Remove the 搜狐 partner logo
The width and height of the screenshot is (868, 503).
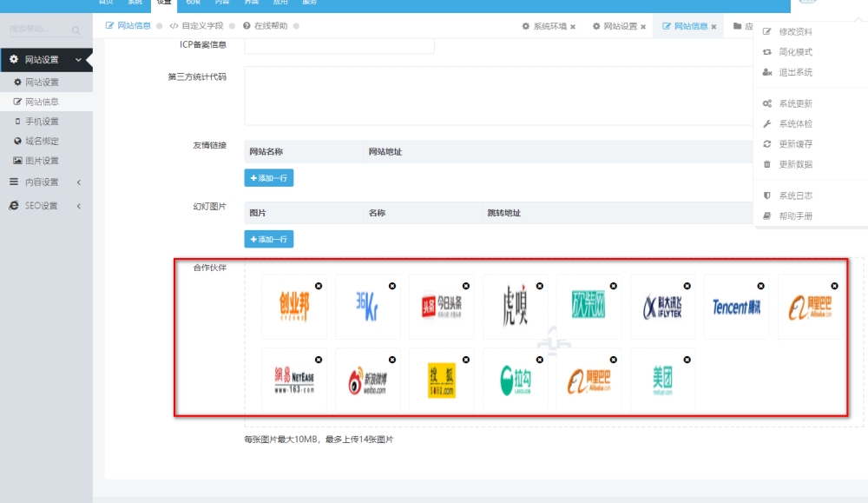466,360
